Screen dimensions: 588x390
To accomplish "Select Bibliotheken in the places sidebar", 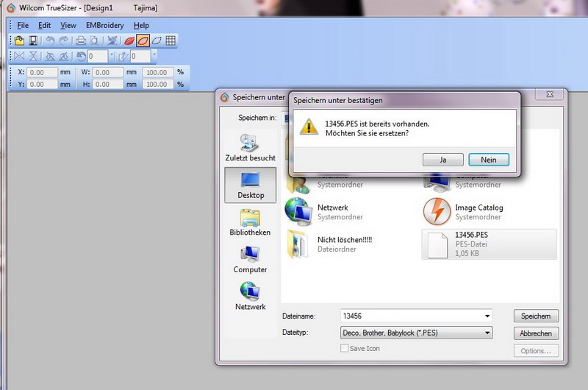I will point(250,222).
